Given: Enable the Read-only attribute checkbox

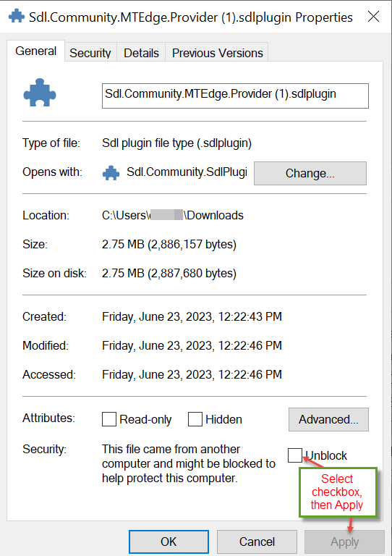Looking at the screenshot, I should (x=109, y=419).
